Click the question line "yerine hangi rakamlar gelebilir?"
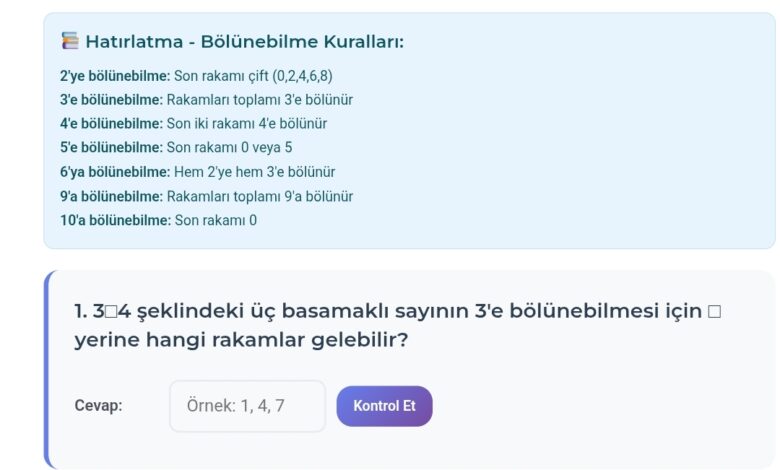 click(241, 340)
